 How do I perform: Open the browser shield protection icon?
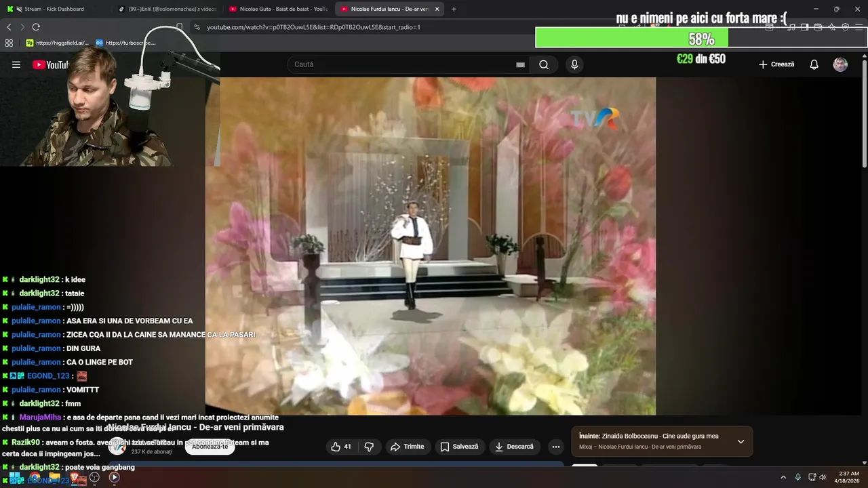(845, 27)
